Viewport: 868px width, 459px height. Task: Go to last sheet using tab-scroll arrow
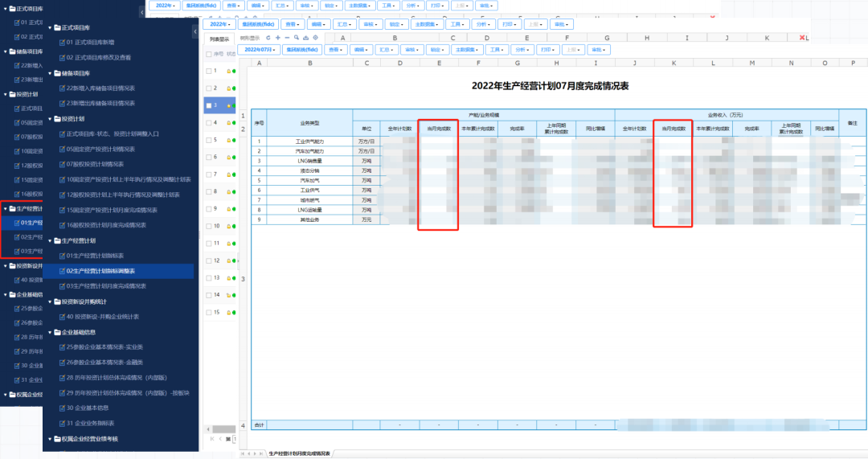261,453
